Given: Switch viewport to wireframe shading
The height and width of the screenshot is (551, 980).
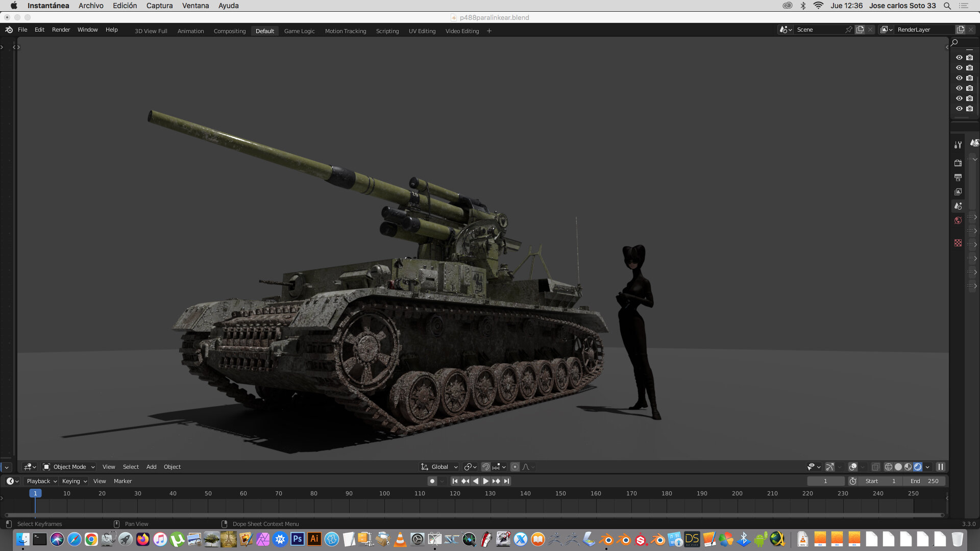Looking at the screenshot, I should [x=888, y=467].
